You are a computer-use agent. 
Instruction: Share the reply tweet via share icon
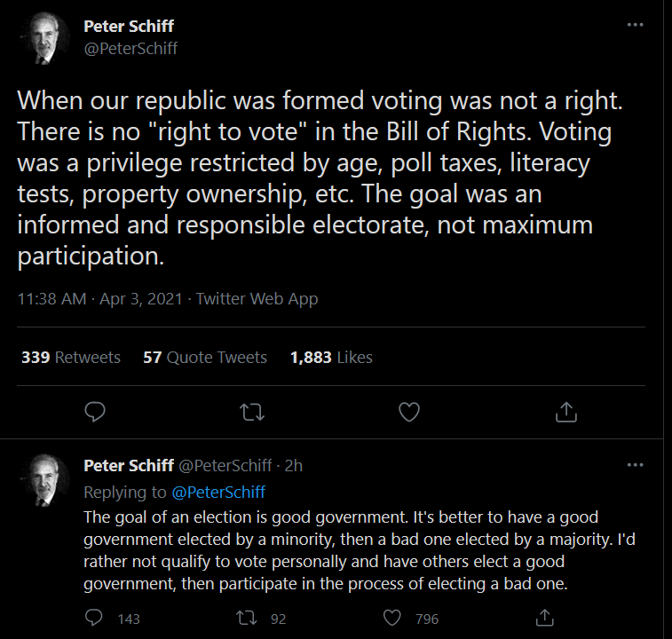pos(545,618)
